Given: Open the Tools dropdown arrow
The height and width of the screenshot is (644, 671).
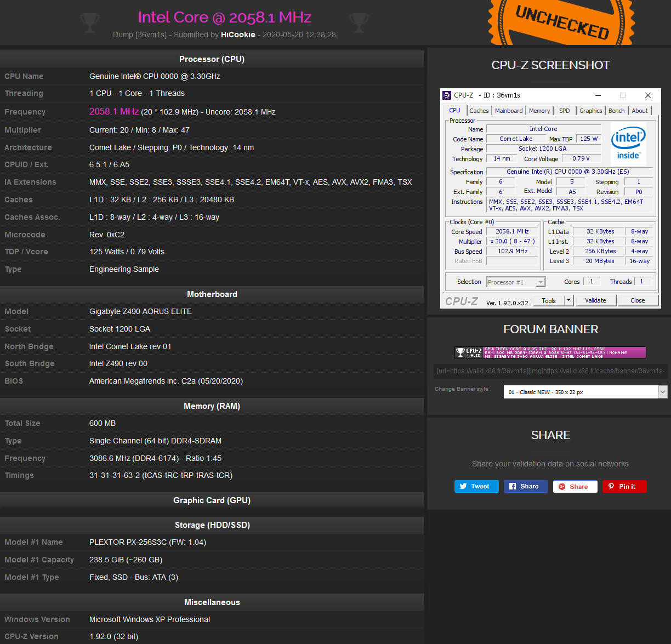Looking at the screenshot, I should tap(569, 300).
